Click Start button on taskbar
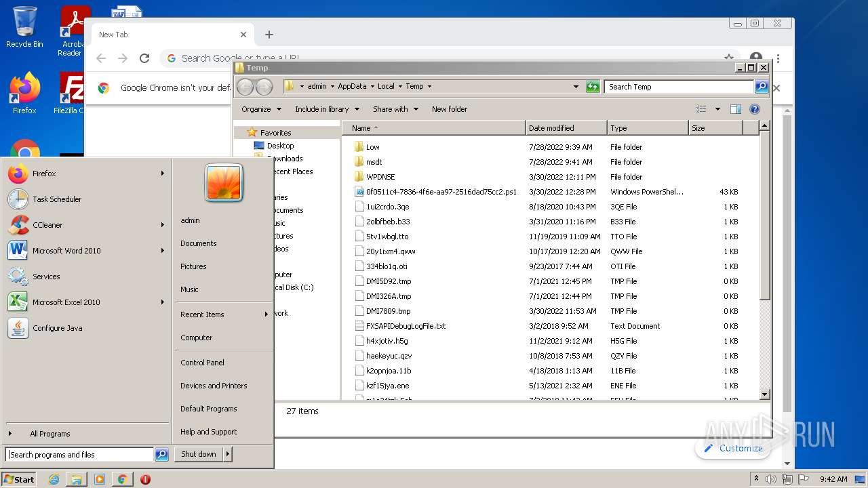The image size is (868, 488). 19,479
